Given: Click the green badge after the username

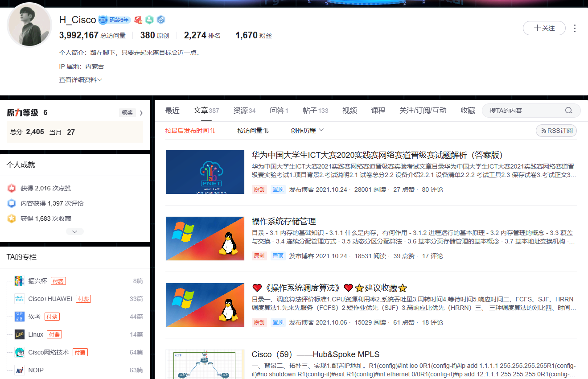Looking at the screenshot, I should pyautogui.click(x=149, y=20).
